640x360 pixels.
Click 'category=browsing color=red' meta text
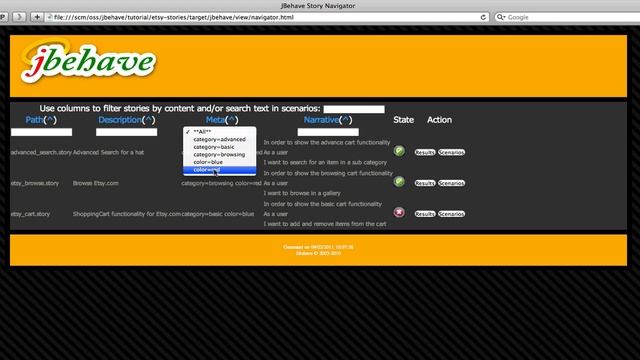[x=221, y=183]
